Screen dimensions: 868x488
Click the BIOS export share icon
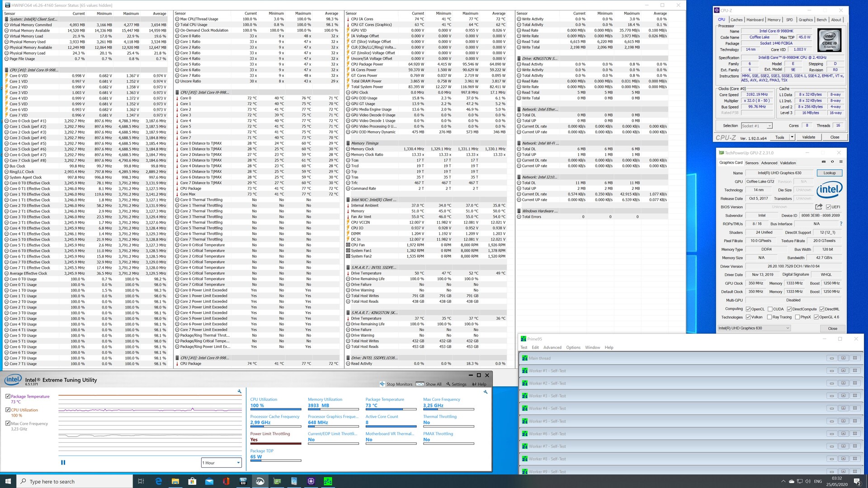coord(819,207)
